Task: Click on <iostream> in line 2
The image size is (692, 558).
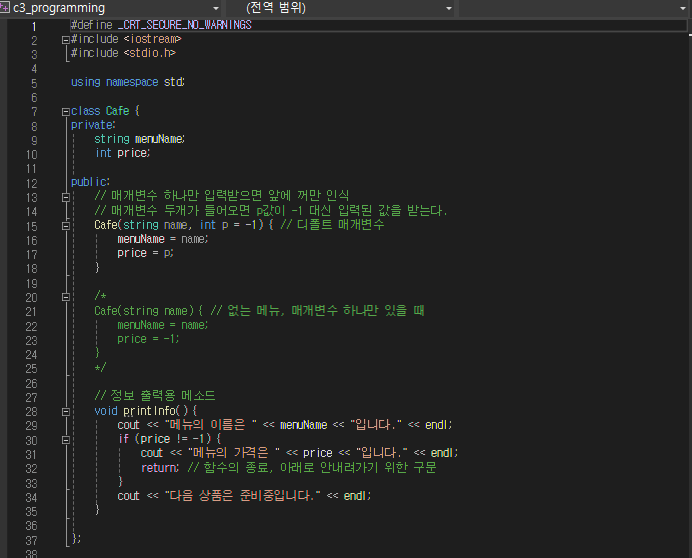Action: tap(152, 39)
